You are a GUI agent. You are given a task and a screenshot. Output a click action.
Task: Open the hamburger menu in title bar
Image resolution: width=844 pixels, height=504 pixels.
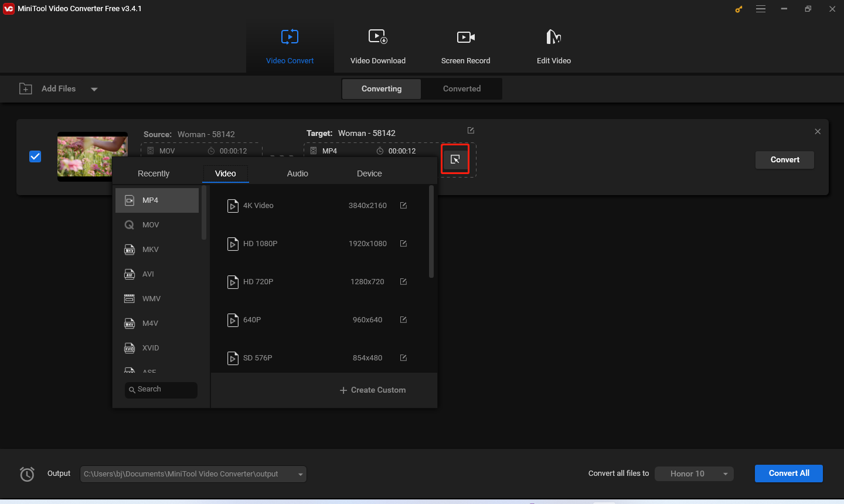(x=761, y=9)
